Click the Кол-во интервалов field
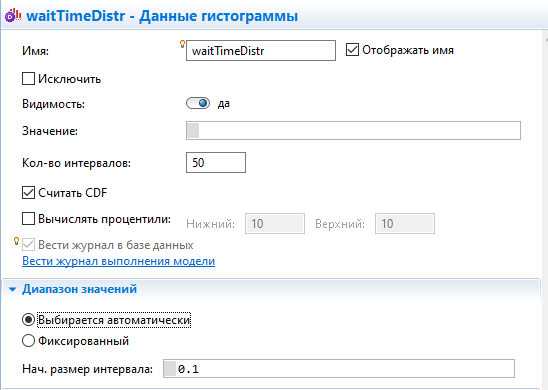This screenshot has width=548, height=390. [x=216, y=162]
